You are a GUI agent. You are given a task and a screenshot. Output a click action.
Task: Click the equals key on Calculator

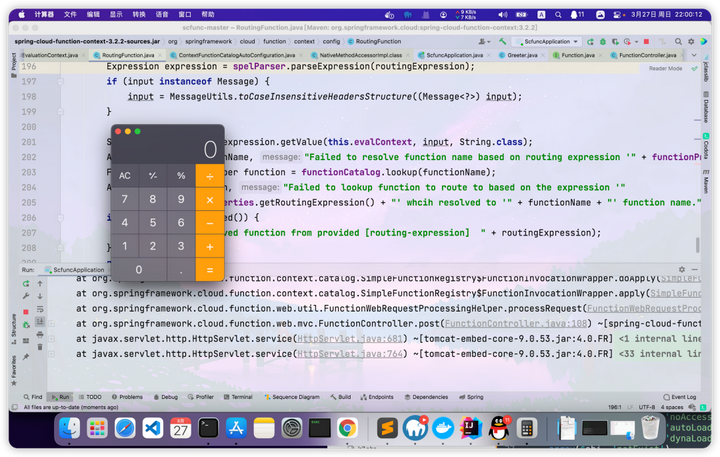[x=210, y=270]
